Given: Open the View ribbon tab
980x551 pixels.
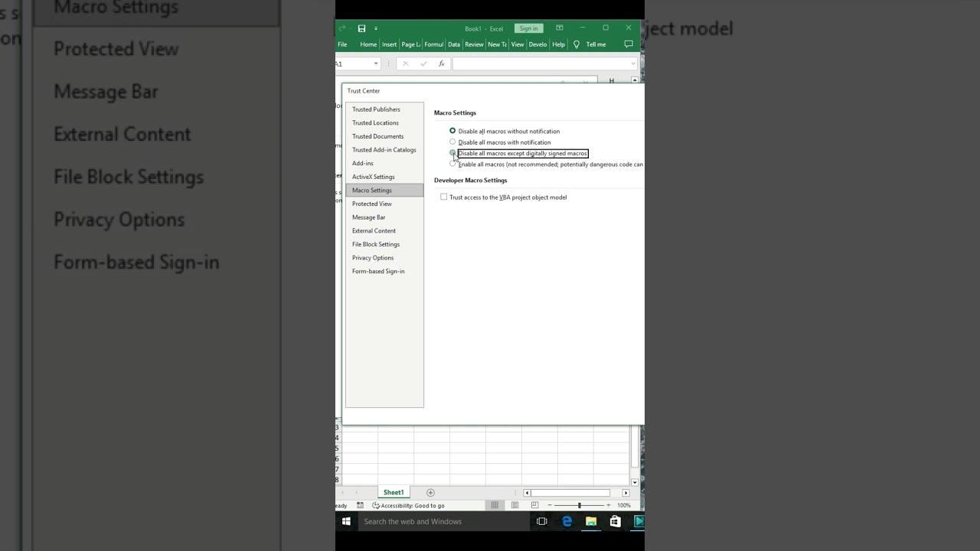Looking at the screenshot, I should click(x=518, y=44).
